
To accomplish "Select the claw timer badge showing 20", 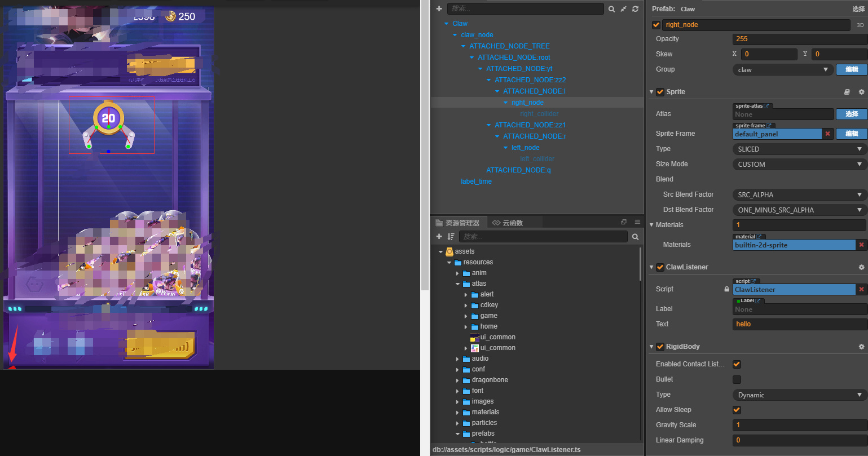I will (108, 118).
